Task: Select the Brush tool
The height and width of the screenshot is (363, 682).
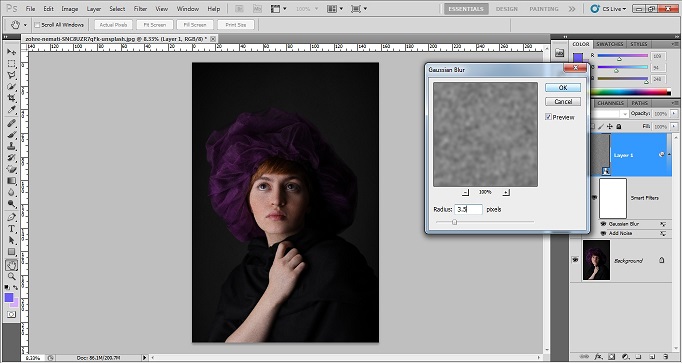Action: pyautogui.click(x=11, y=135)
